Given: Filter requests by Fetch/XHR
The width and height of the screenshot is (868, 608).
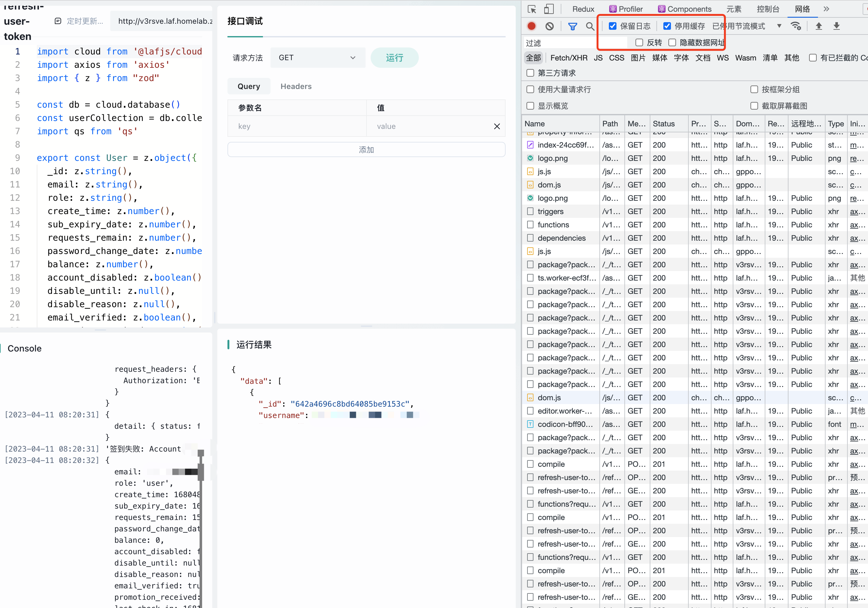Looking at the screenshot, I should coord(569,58).
